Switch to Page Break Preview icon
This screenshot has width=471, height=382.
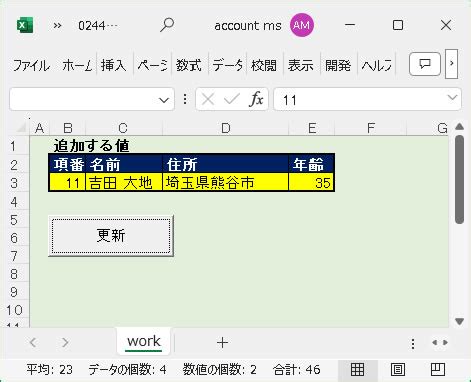click(438, 369)
